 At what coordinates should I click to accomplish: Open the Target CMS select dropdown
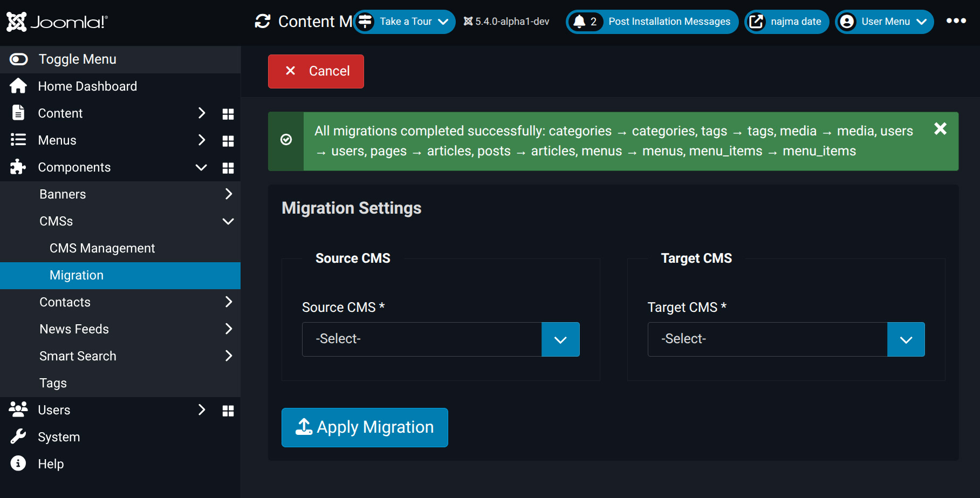pos(786,339)
